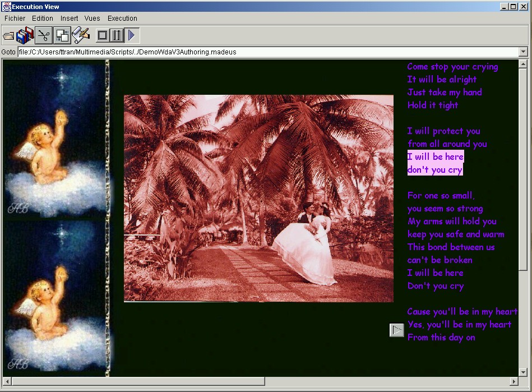This screenshot has width=532, height=392.
Task: Click the horizontal scrollbar right arrow
Action: (x=514, y=381)
